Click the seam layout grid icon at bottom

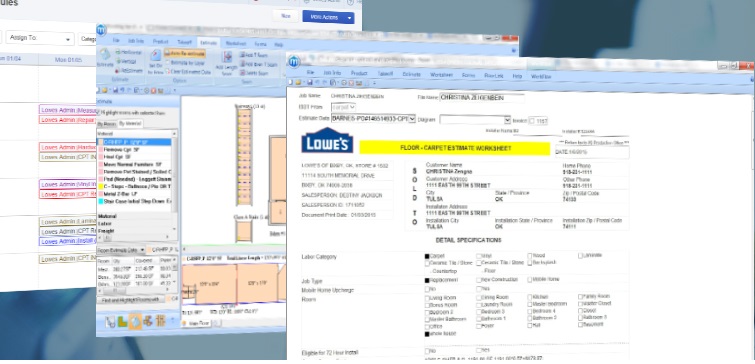[161, 321]
